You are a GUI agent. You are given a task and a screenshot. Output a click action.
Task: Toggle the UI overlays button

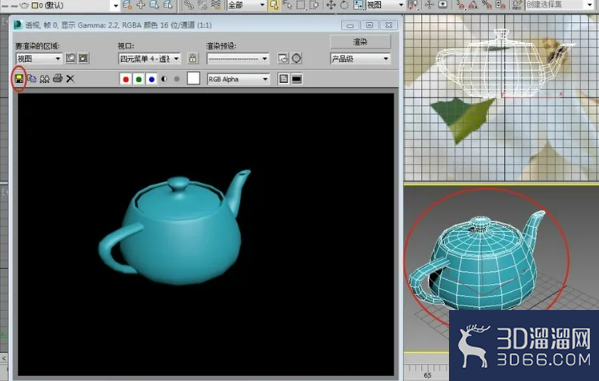(283, 79)
